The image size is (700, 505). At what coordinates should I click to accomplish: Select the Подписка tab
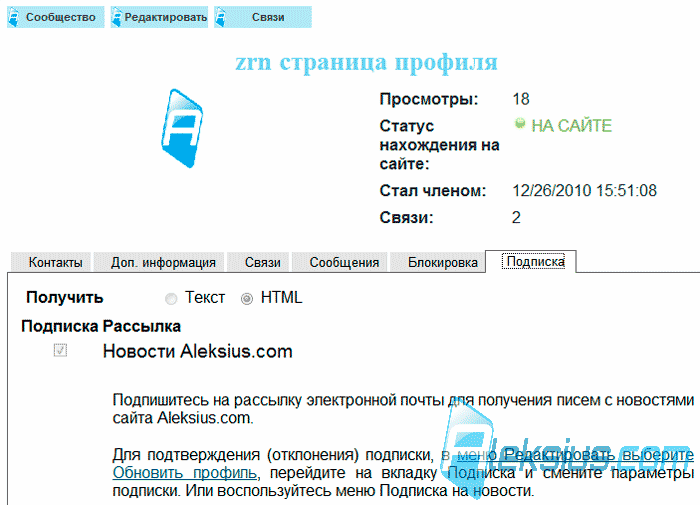[531, 261]
